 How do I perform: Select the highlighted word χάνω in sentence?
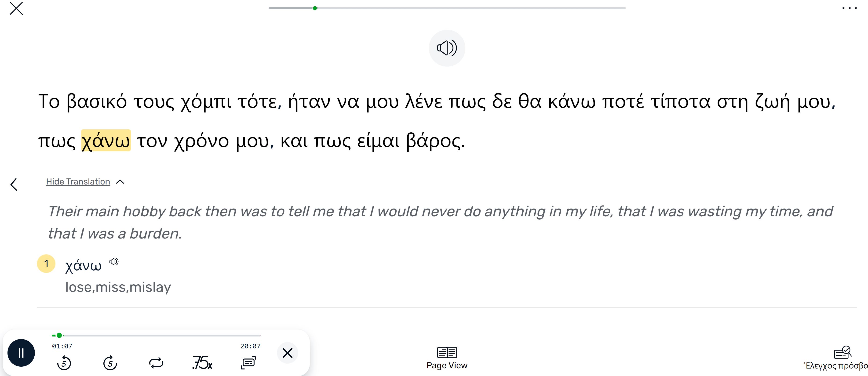[x=106, y=141]
